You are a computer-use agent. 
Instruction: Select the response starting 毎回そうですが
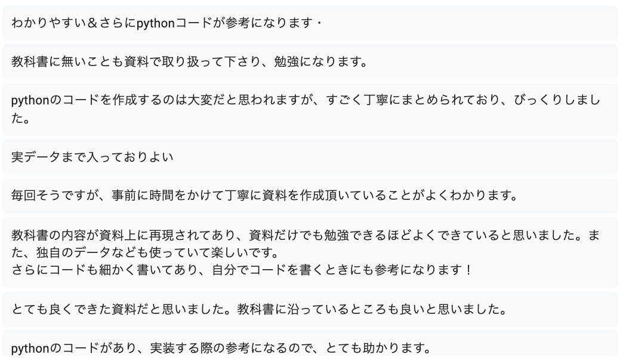point(310,196)
